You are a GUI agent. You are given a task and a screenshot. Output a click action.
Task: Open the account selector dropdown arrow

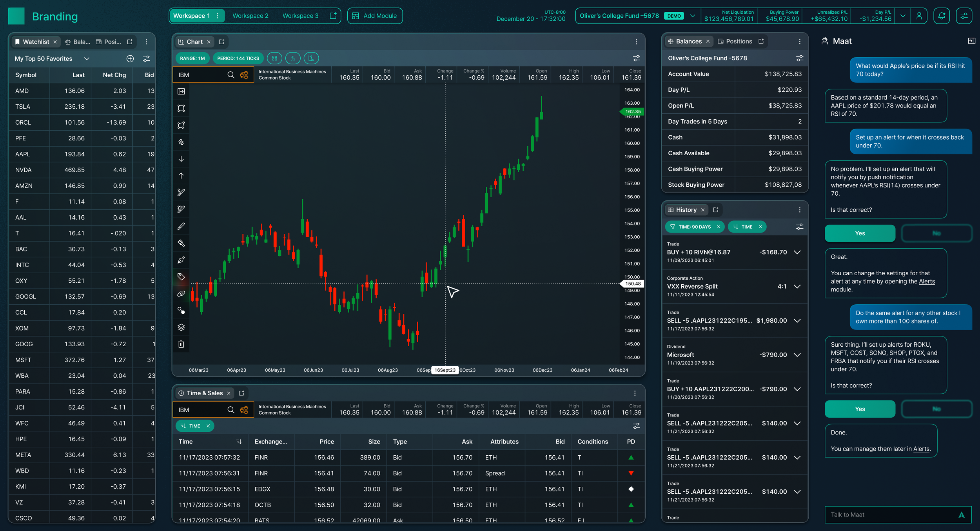coord(693,16)
